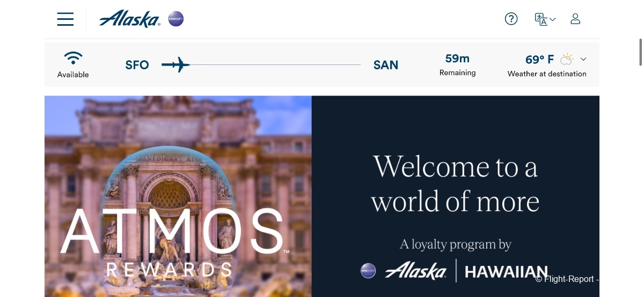Select the SFO origin airport code
Viewport: 644px width, 297px height.
click(x=137, y=65)
